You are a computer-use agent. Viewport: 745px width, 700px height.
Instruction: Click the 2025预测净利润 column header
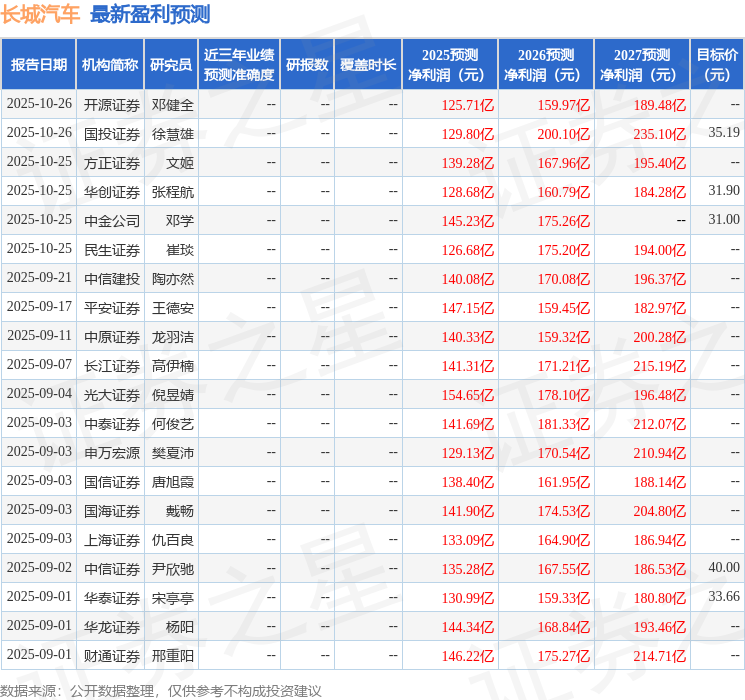click(x=450, y=65)
